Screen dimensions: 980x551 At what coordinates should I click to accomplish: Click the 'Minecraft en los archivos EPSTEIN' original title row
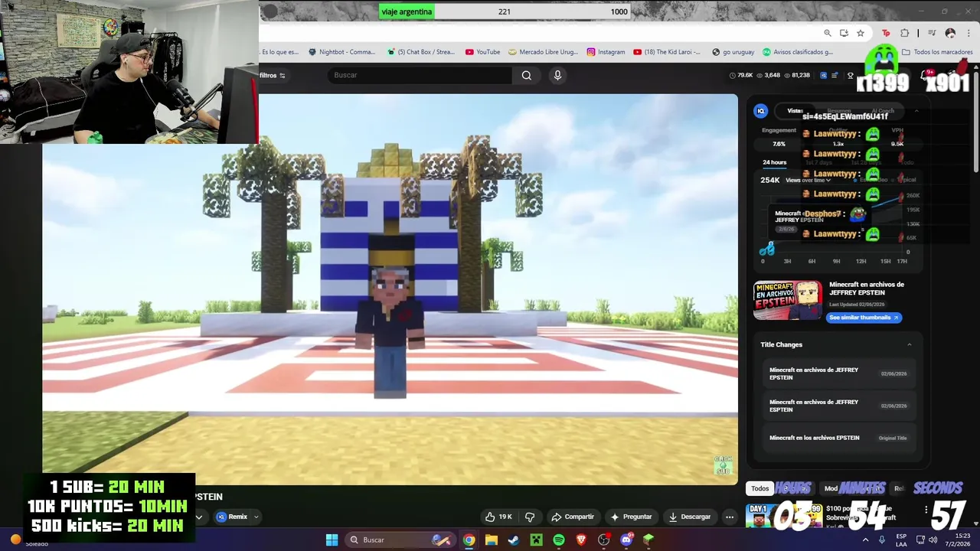tap(838, 438)
